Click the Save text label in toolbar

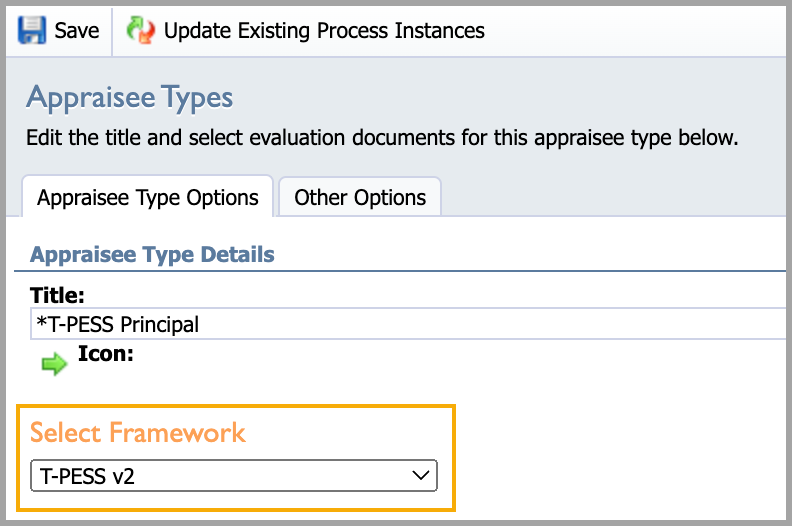tap(77, 31)
